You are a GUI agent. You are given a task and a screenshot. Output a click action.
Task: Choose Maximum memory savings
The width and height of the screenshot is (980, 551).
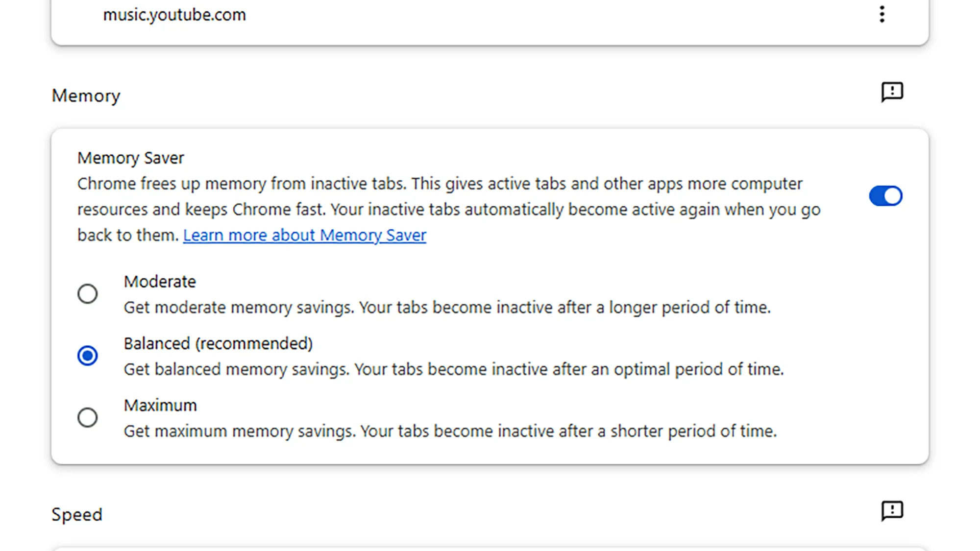[87, 417]
